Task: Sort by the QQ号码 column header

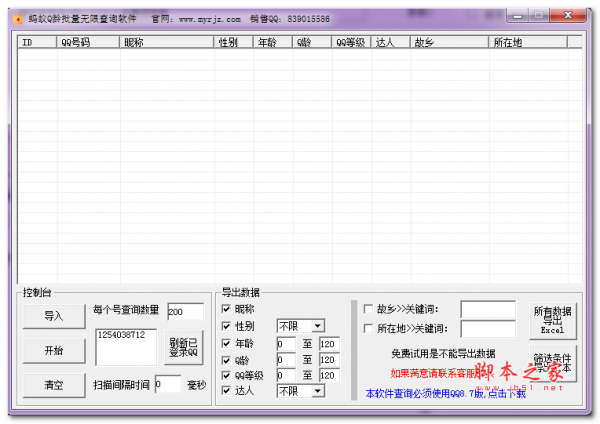Action: 87,42
